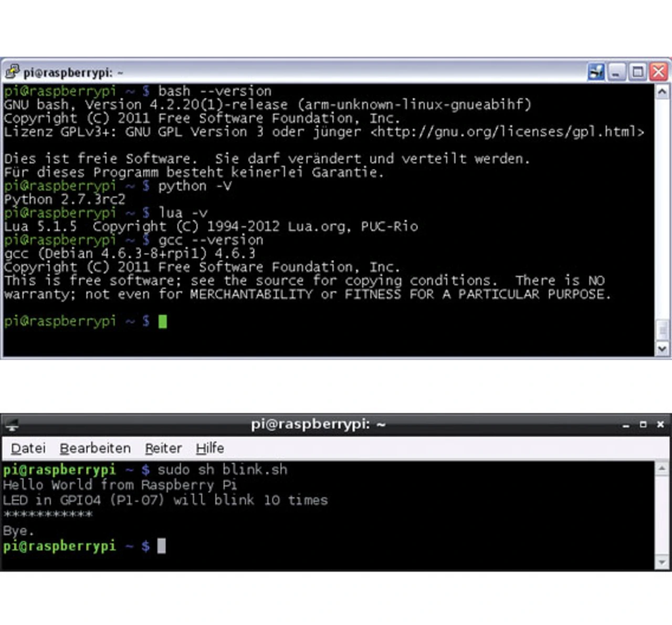Click the gnu.org licenses URL in the bash output

(x=507, y=132)
